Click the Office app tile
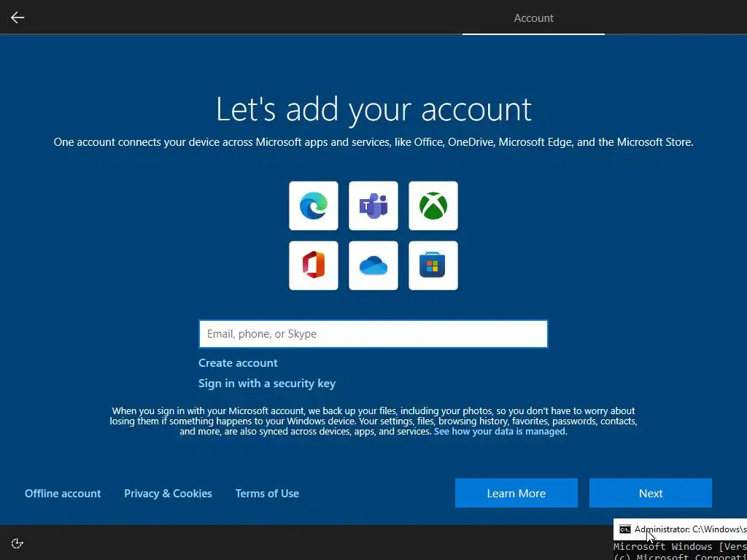747x560 pixels. pyautogui.click(x=314, y=265)
